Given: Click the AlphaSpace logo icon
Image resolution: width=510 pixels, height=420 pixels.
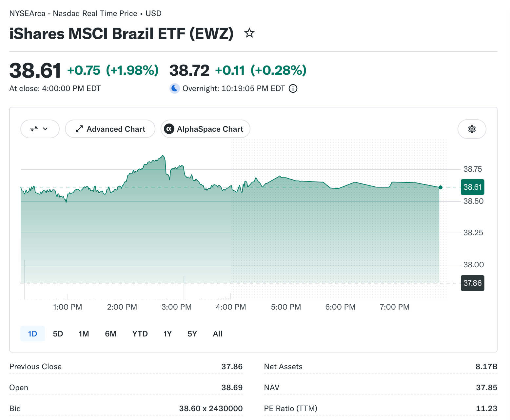Looking at the screenshot, I should pyautogui.click(x=169, y=129).
